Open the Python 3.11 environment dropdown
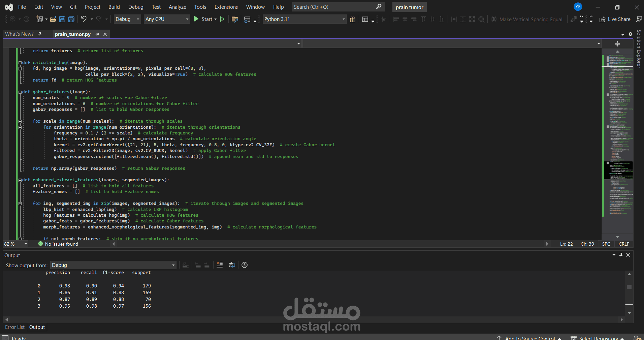Viewport: 644px width, 340px height. coord(304,19)
